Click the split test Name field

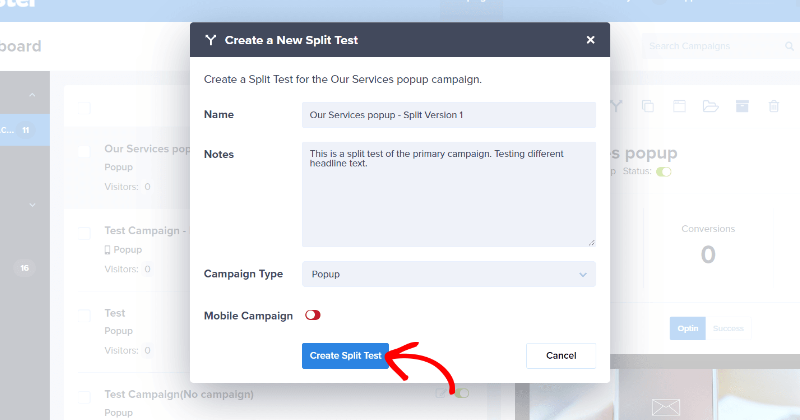(448, 115)
